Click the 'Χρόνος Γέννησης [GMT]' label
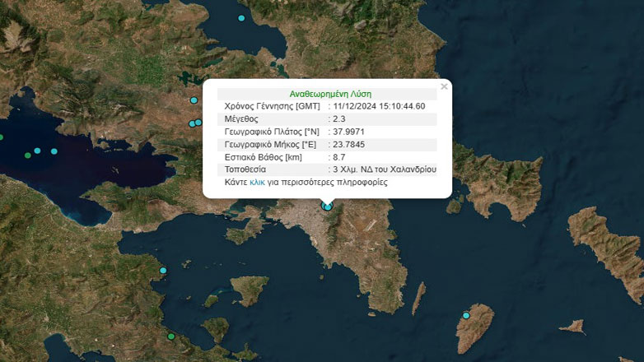Viewport: 644px width, 362px height. [x=272, y=106]
